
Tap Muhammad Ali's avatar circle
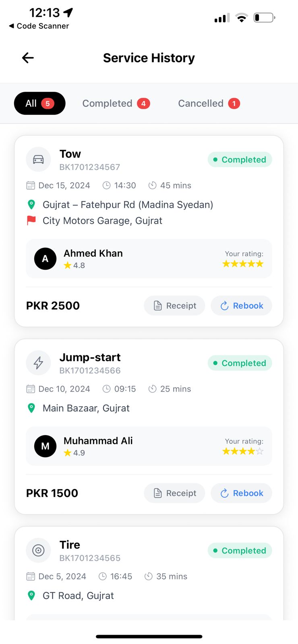[45, 446]
